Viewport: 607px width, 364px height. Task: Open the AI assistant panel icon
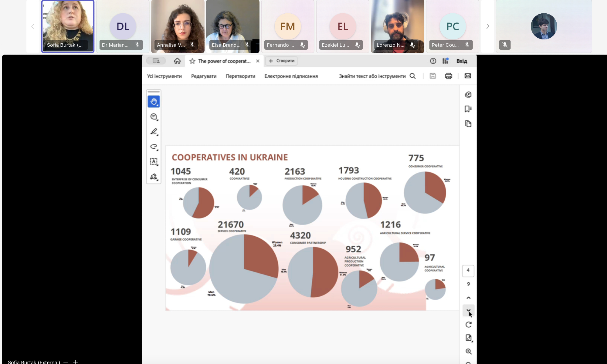click(468, 95)
